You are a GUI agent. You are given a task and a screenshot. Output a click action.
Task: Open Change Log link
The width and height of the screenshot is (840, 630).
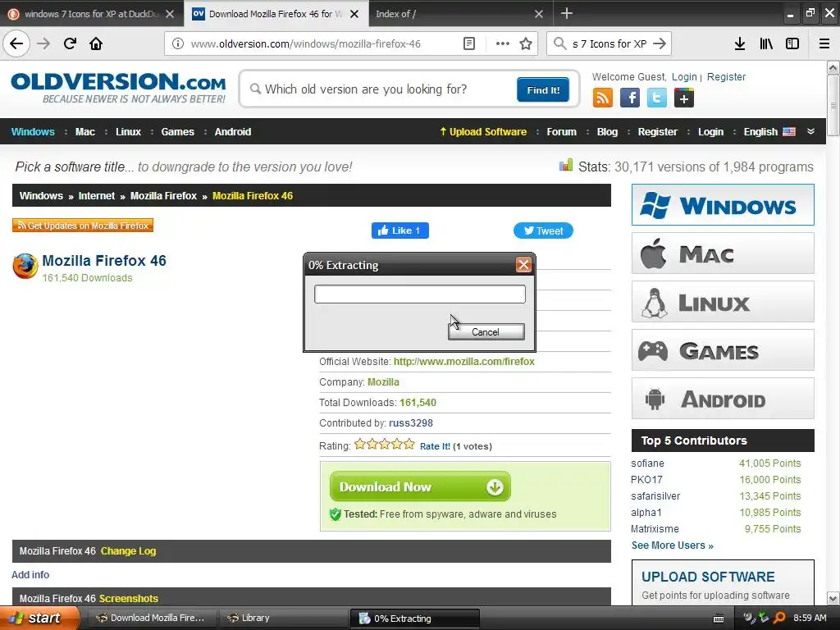128,550
